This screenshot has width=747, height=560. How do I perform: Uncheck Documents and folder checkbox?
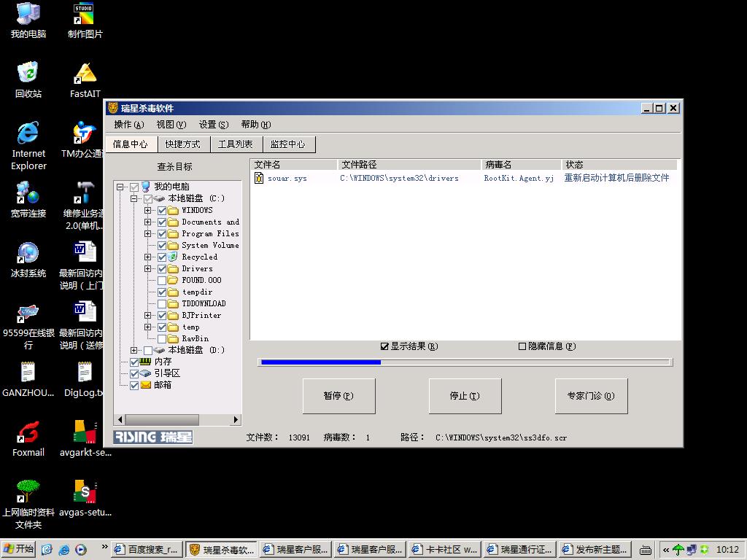[162, 222]
